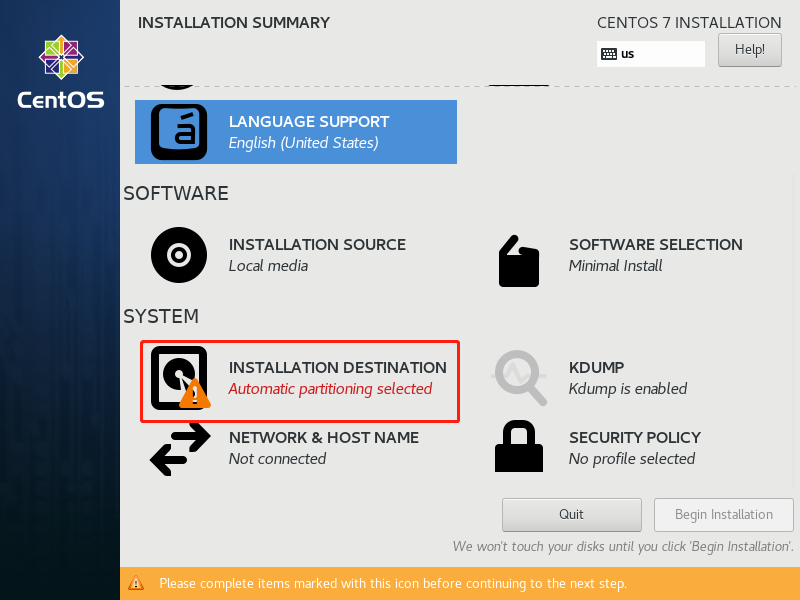Click the Installation Destination hard drive icon

pyautogui.click(x=180, y=378)
